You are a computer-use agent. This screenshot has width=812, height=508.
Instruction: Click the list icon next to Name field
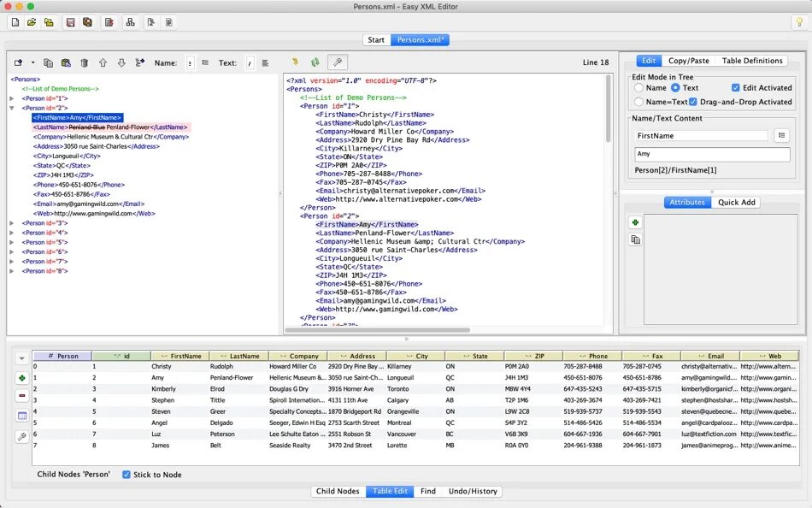click(x=206, y=62)
